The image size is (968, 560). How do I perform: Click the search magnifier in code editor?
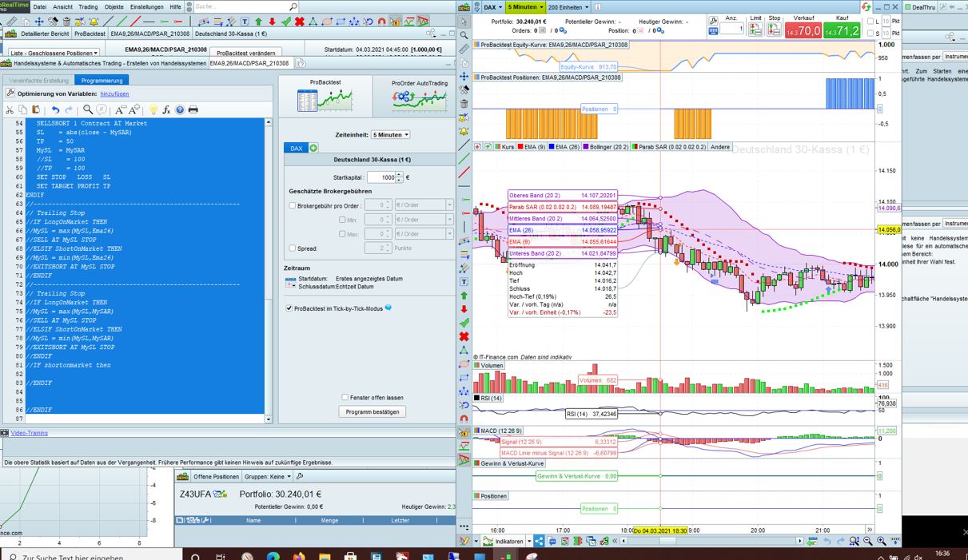(x=88, y=109)
